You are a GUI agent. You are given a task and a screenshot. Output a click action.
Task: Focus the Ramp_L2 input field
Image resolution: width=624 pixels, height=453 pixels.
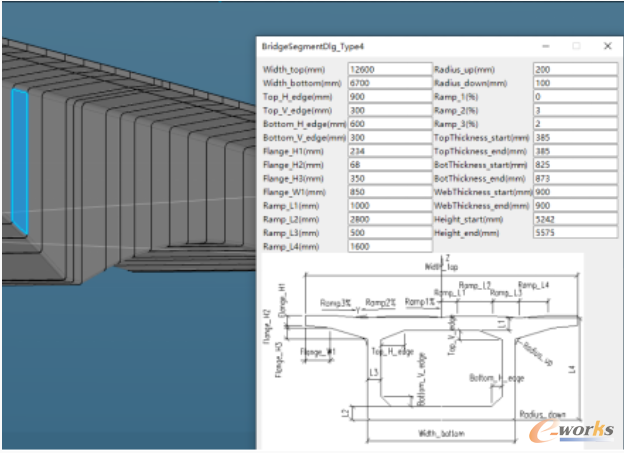tap(388, 218)
